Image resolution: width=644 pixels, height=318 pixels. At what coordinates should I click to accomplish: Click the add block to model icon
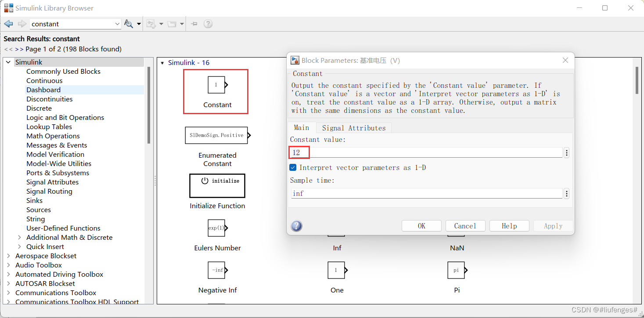(151, 24)
